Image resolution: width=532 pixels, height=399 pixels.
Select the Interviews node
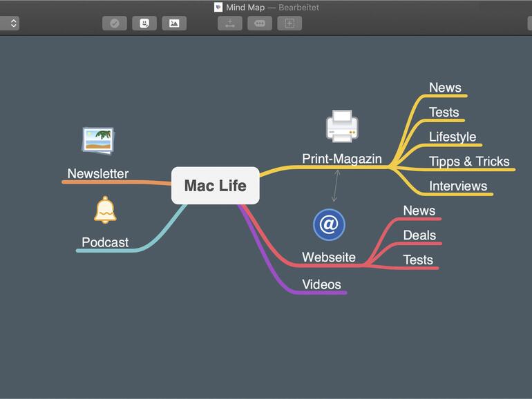458,186
